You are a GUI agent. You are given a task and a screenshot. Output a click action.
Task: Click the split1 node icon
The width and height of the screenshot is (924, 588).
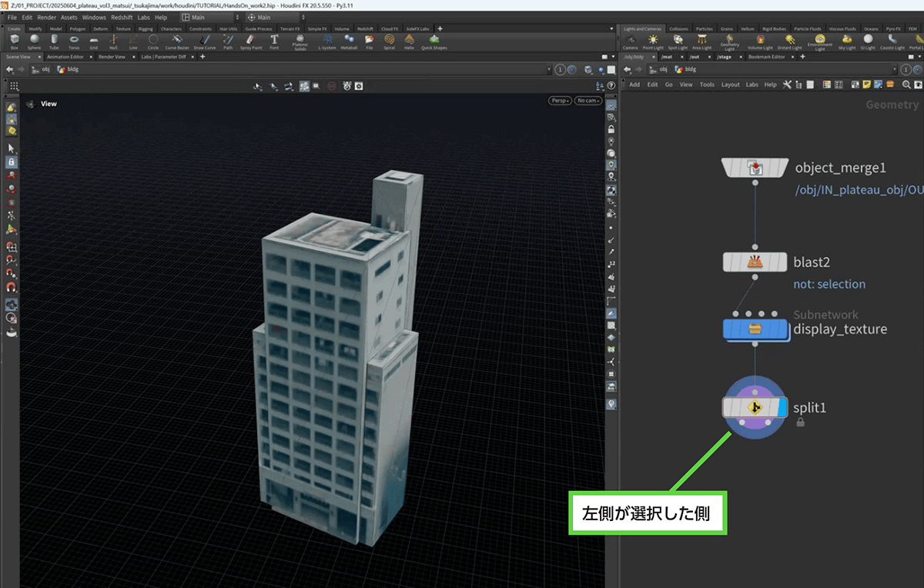[x=754, y=408]
